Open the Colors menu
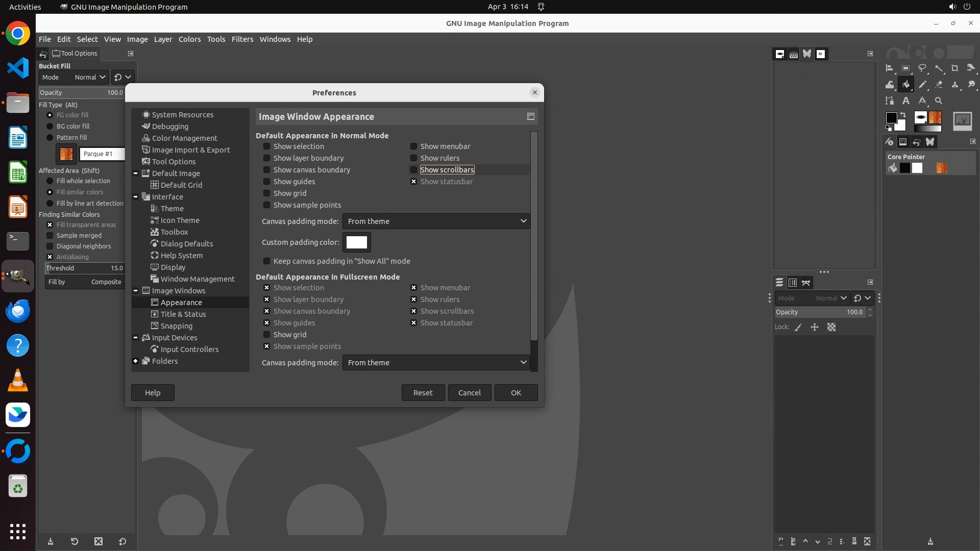Image resolution: width=980 pixels, height=551 pixels. pos(189,39)
